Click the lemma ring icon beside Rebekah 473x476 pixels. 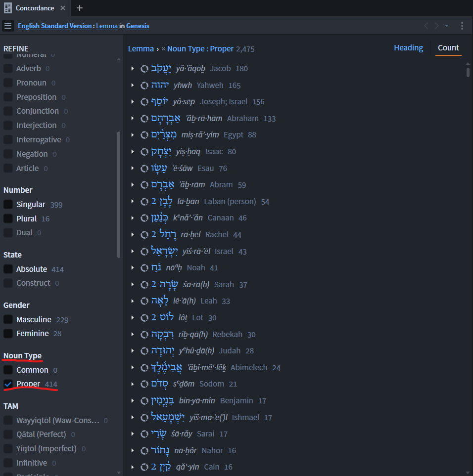pos(144,334)
